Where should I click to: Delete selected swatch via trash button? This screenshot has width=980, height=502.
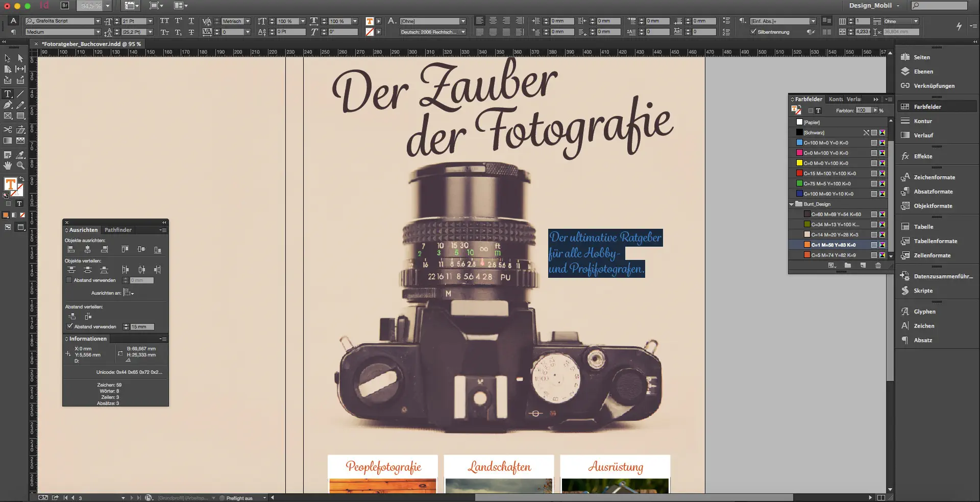tap(878, 266)
